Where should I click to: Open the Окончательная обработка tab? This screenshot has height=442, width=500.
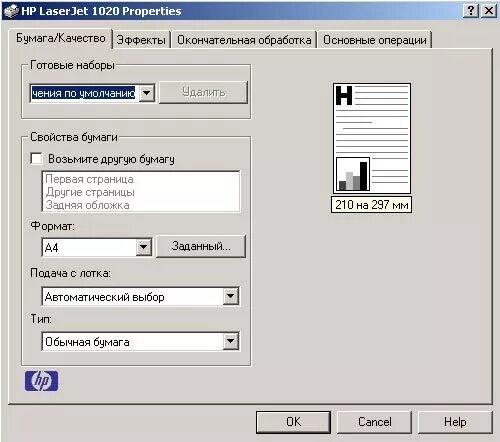[x=244, y=40]
